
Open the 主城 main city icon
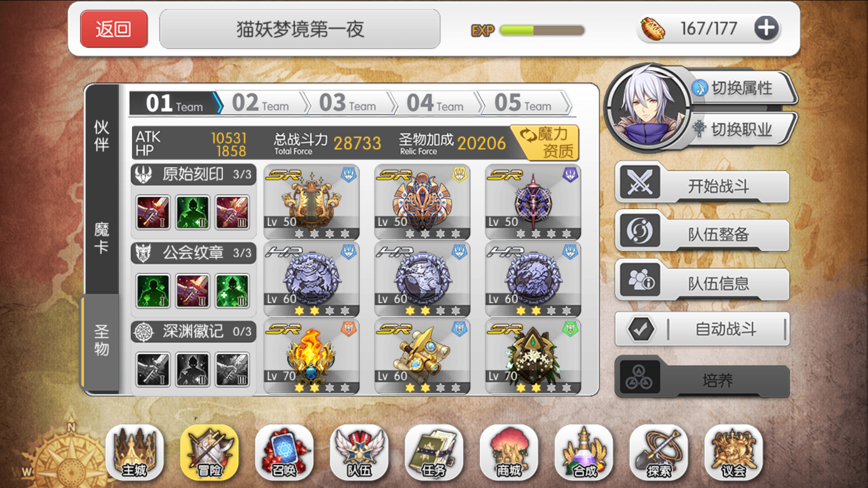[x=134, y=452]
